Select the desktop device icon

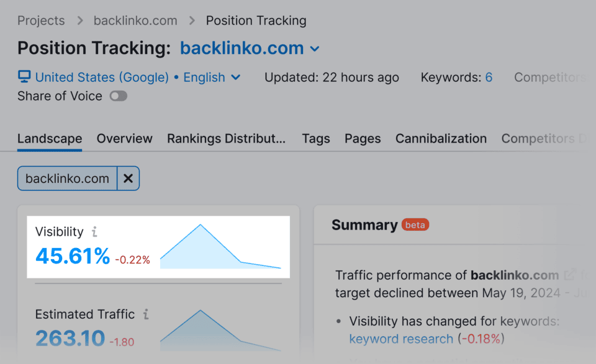point(24,77)
